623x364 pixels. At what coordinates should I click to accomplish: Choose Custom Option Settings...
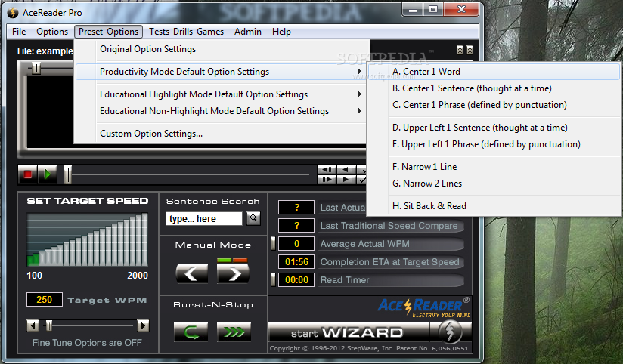pos(221,134)
